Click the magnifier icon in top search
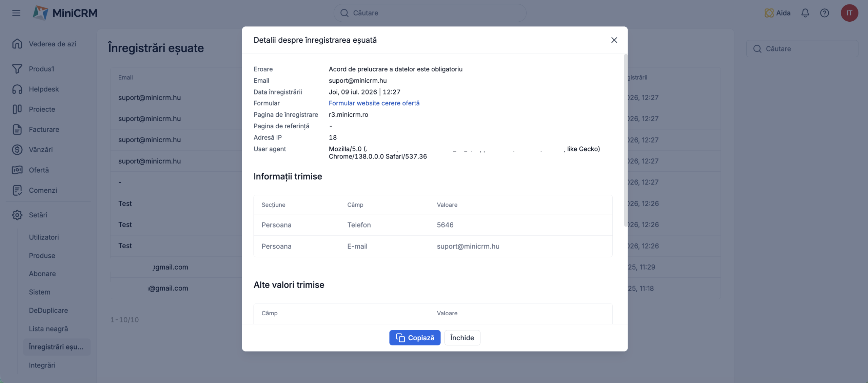Viewport: 868px width, 383px height. 344,13
